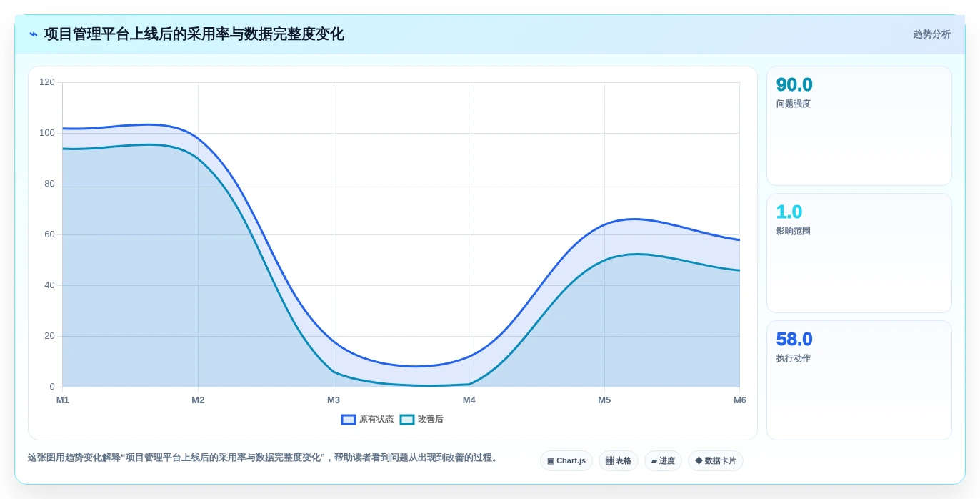Click the 100 y-axis value
The image size is (980, 499).
click(x=47, y=133)
